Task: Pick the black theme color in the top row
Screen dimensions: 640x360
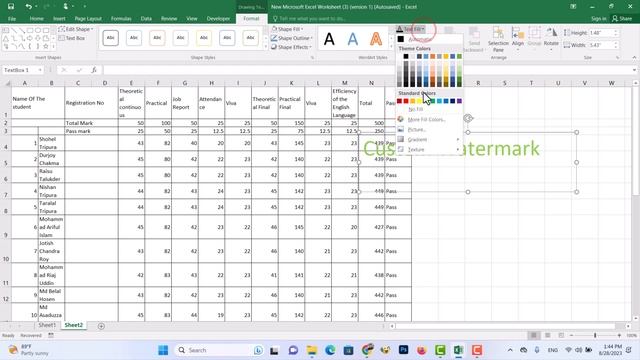Action: point(406,56)
